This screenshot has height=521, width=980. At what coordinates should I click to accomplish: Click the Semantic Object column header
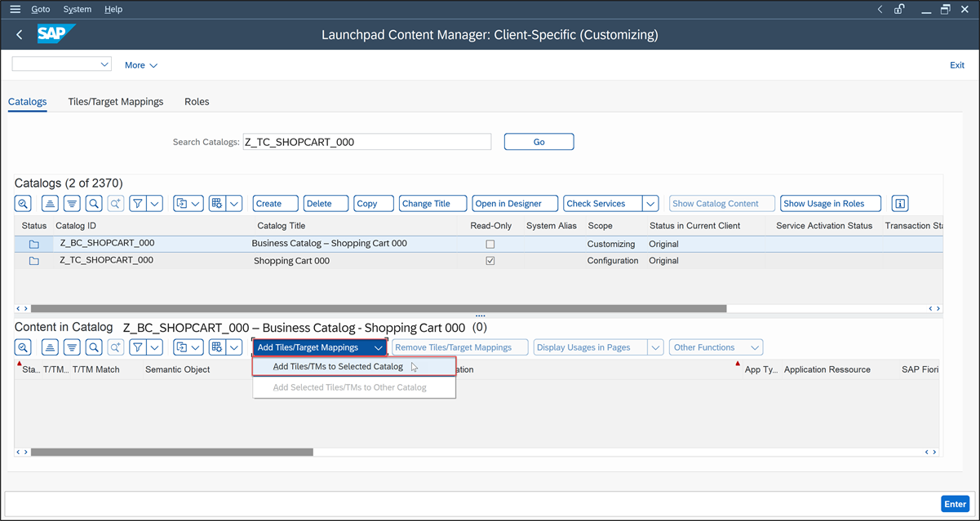(x=177, y=369)
